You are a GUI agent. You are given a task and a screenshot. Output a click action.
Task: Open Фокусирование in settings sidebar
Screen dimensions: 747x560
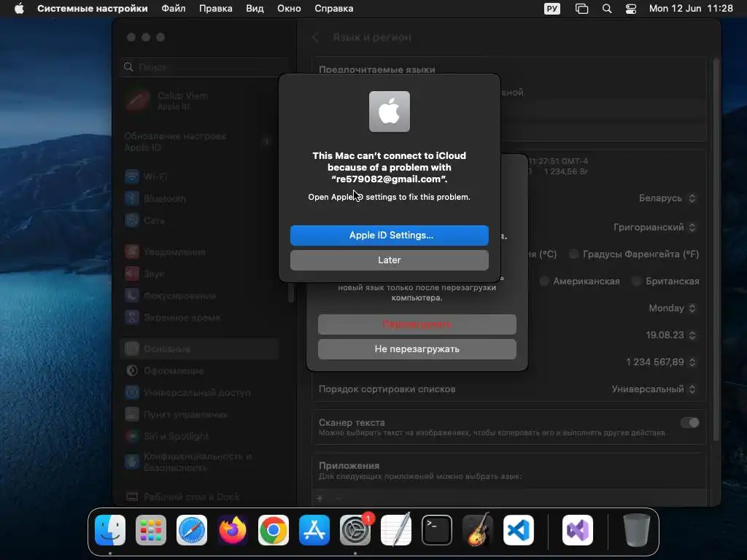(x=200, y=296)
